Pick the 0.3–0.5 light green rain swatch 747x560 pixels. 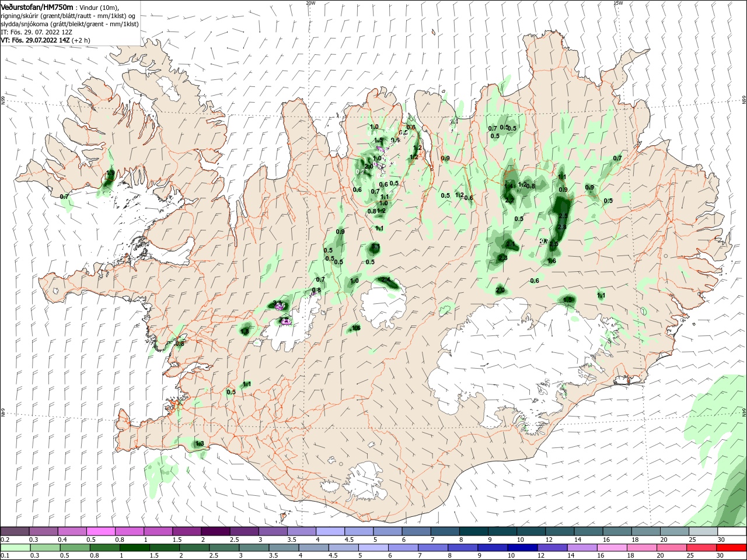tap(45, 548)
